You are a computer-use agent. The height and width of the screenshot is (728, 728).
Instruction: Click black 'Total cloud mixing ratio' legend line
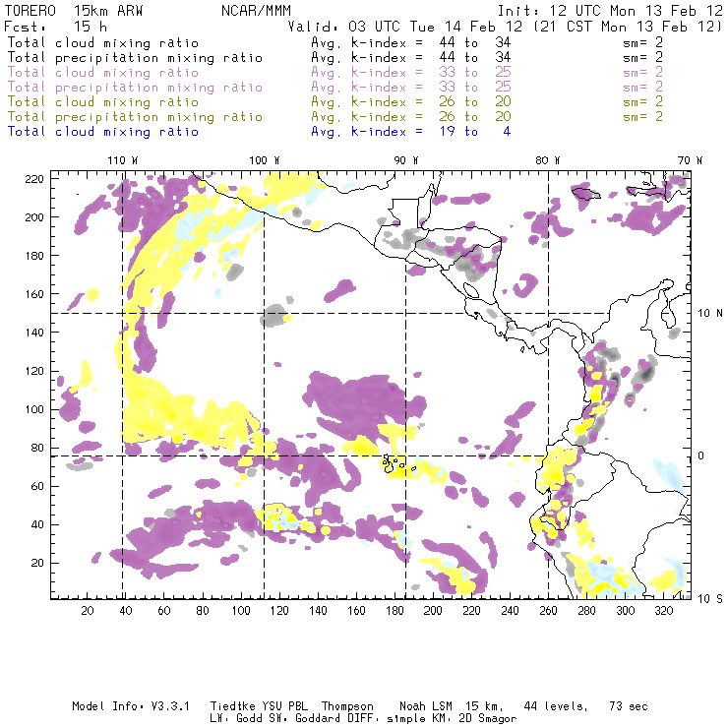[x=103, y=43]
